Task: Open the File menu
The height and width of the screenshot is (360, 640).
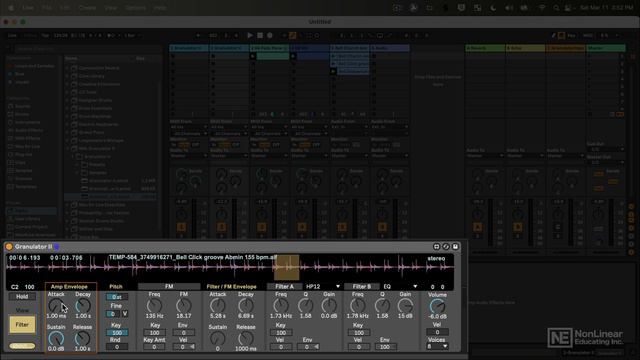Action: point(47,8)
